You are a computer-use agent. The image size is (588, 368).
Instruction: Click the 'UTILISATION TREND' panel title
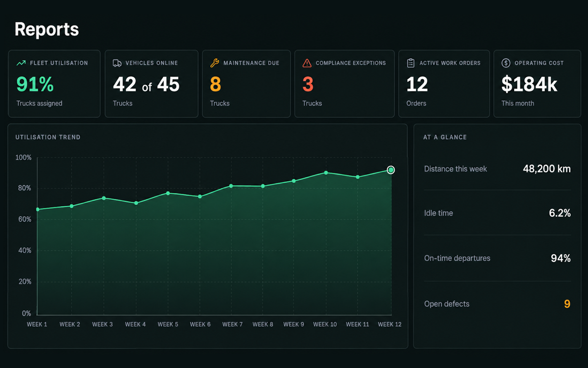click(x=48, y=137)
